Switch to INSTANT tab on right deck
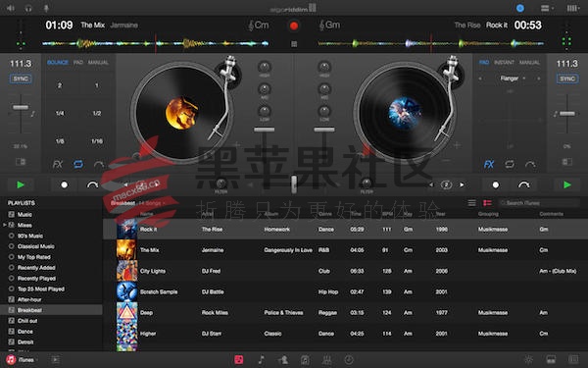The width and height of the screenshot is (588, 368). click(x=504, y=63)
